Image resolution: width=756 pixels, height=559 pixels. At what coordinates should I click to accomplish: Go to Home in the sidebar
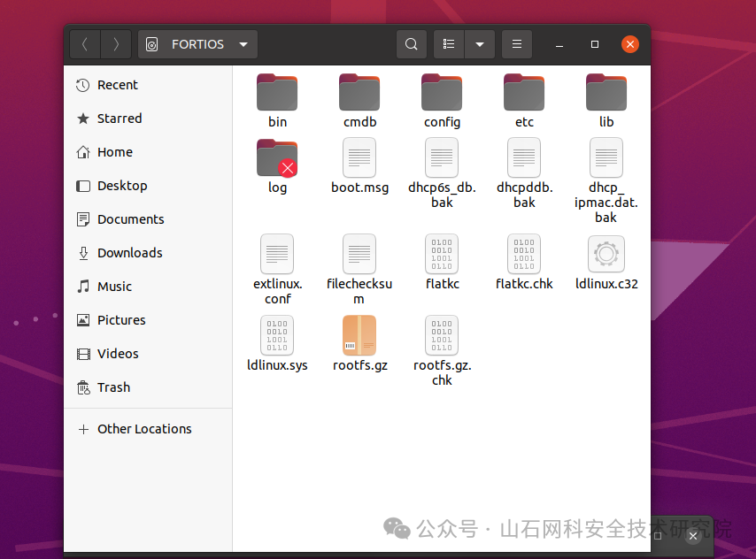(x=148, y=152)
